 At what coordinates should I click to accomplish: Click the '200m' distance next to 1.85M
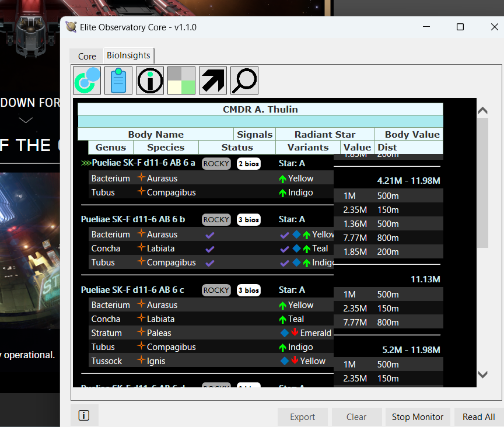[388, 252]
